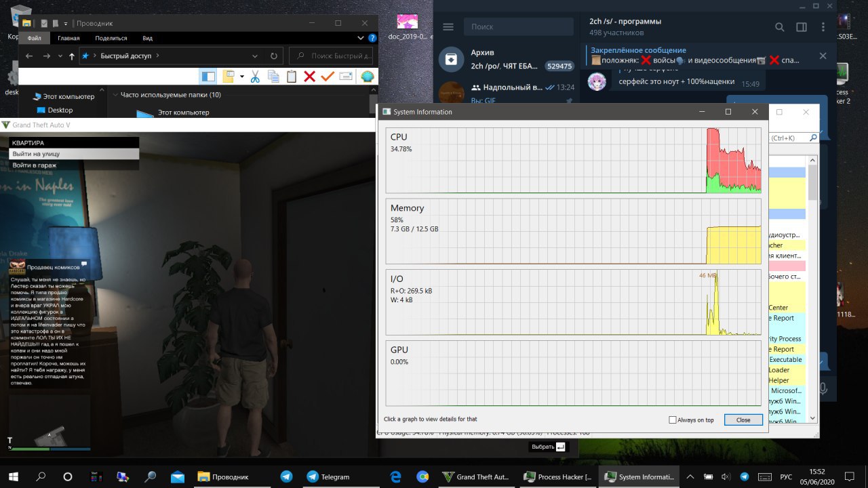This screenshot has height=488, width=868.
Task: Switch to Grand Theft Auto taskbar button
Action: click(475, 476)
